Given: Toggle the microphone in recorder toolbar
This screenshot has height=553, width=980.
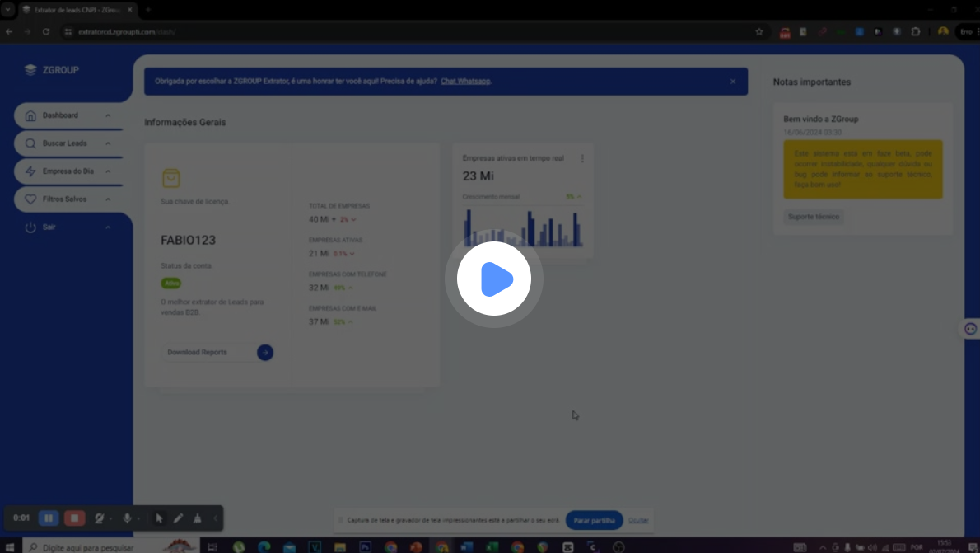Looking at the screenshot, I should coord(127,518).
